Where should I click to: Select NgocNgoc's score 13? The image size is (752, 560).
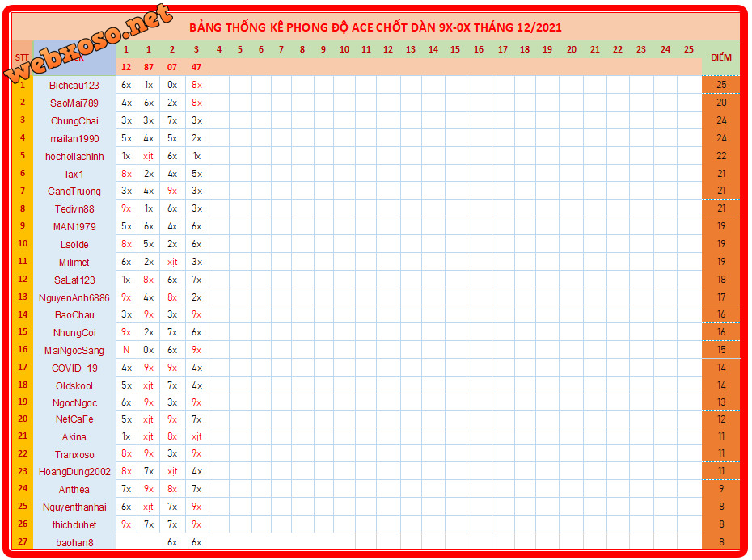(x=720, y=402)
